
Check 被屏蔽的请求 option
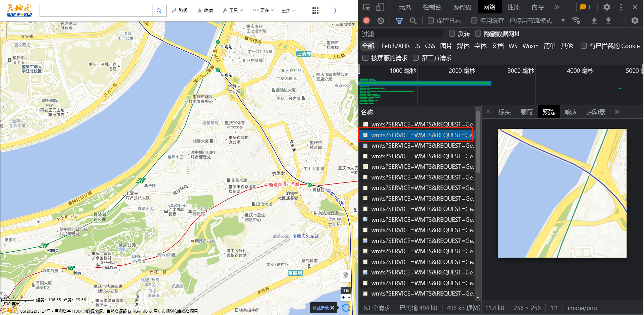pyautogui.click(x=365, y=58)
